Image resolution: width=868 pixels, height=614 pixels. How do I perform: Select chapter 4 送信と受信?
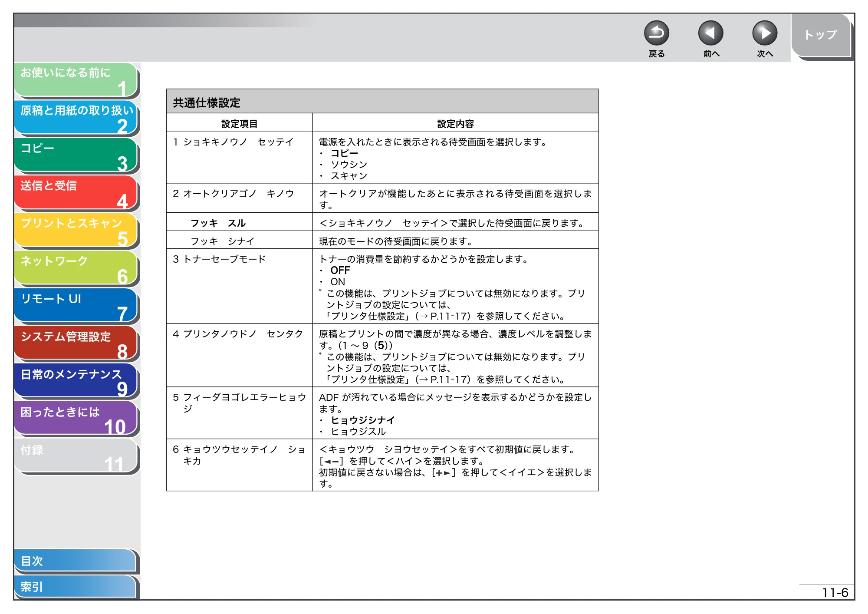(76, 192)
